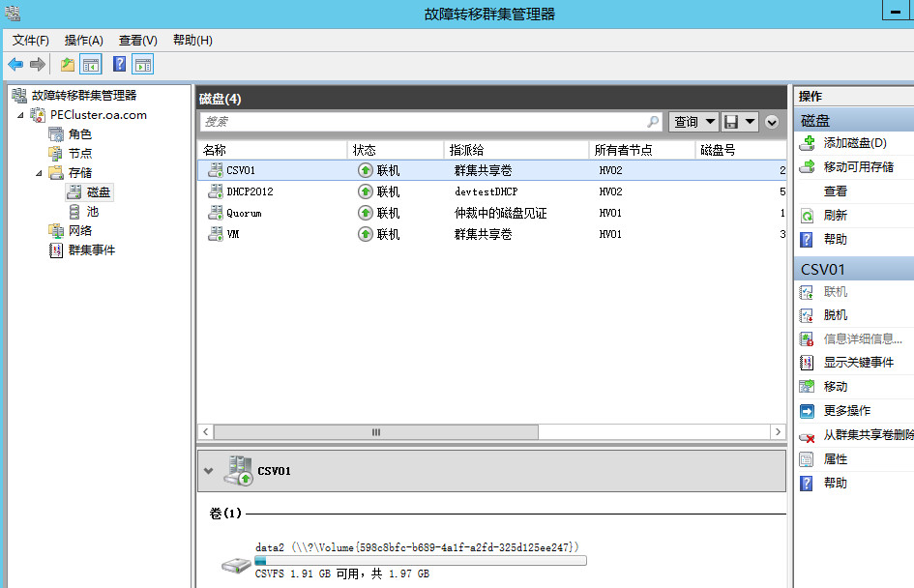Image resolution: width=914 pixels, height=588 pixels.
Task: Click the 帮助 link under CSV01 actions
Action: pyautogui.click(x=835, y=484)
